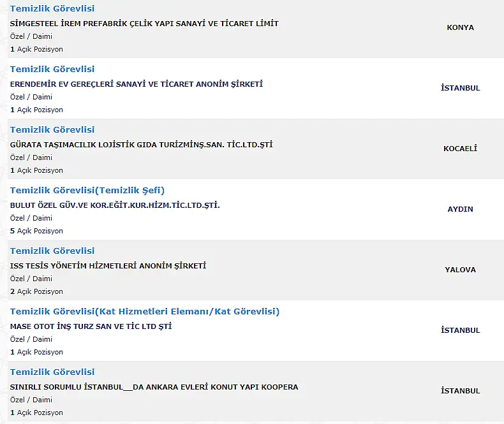
Task: Click GÜRATA TAŞIMACILIK LOJİSTİK company text
Action: 141,145
